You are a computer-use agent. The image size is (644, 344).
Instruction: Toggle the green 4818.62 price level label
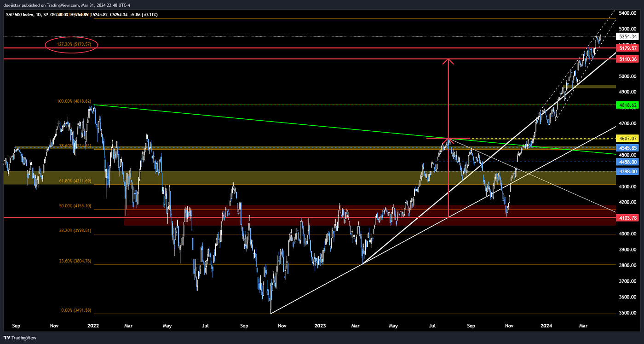click(x=627, y=105)
